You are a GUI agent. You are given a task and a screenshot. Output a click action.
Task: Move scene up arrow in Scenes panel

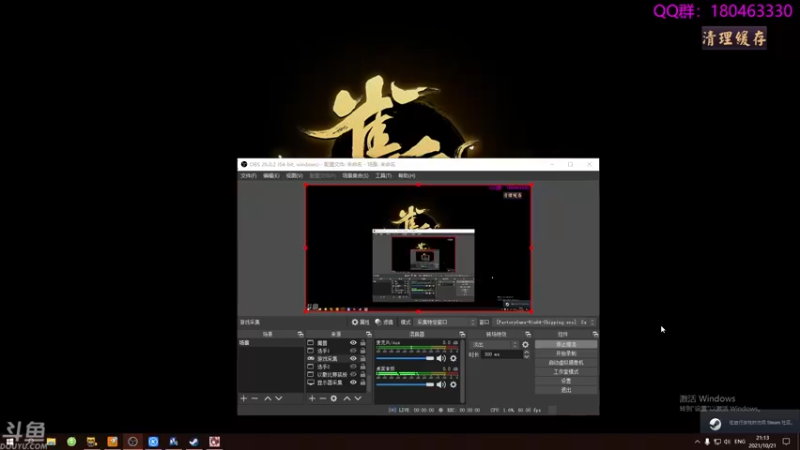267,398
